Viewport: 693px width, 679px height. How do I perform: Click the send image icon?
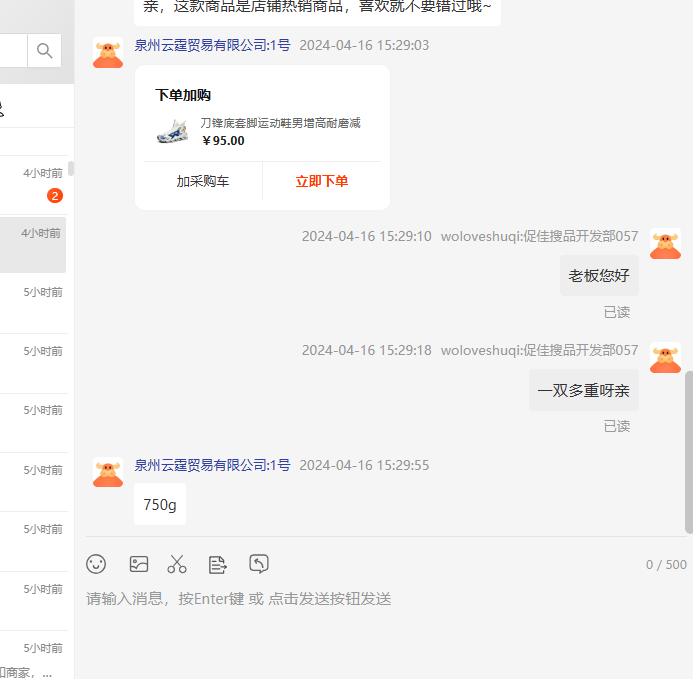139,564
